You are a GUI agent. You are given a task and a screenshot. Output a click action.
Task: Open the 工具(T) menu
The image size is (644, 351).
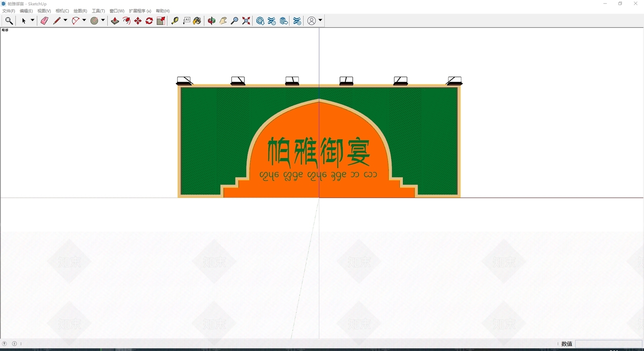[x=98, y=11]
